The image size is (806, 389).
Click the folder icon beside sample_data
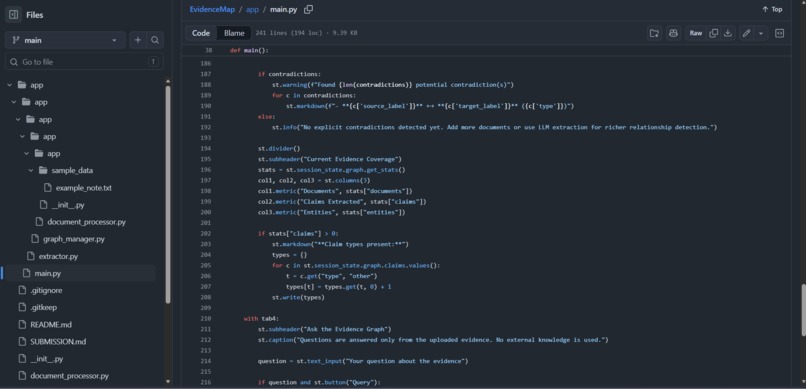point(43,171)
